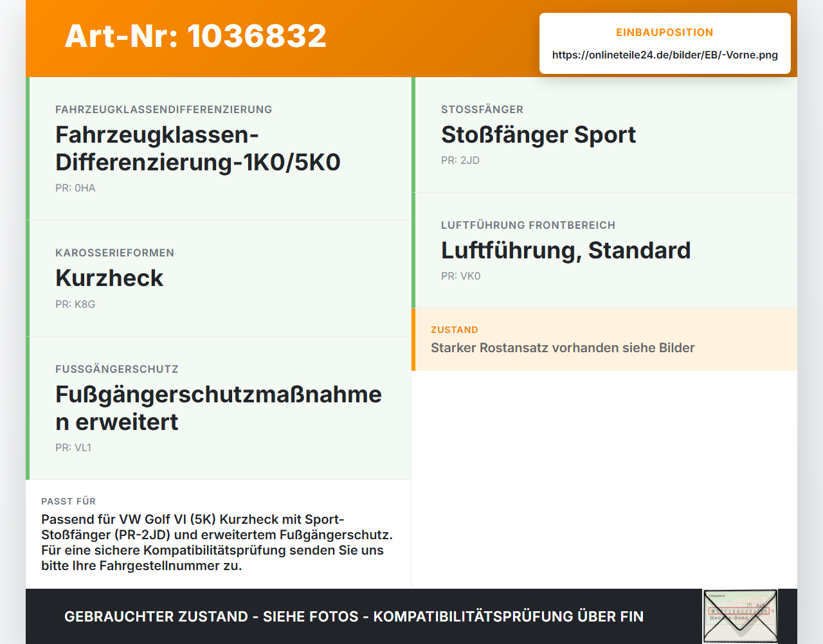823x644 pixels.
Task: Click Starker Rostansatz vorhanden siehe Bilder text
Action: [563, 348]
